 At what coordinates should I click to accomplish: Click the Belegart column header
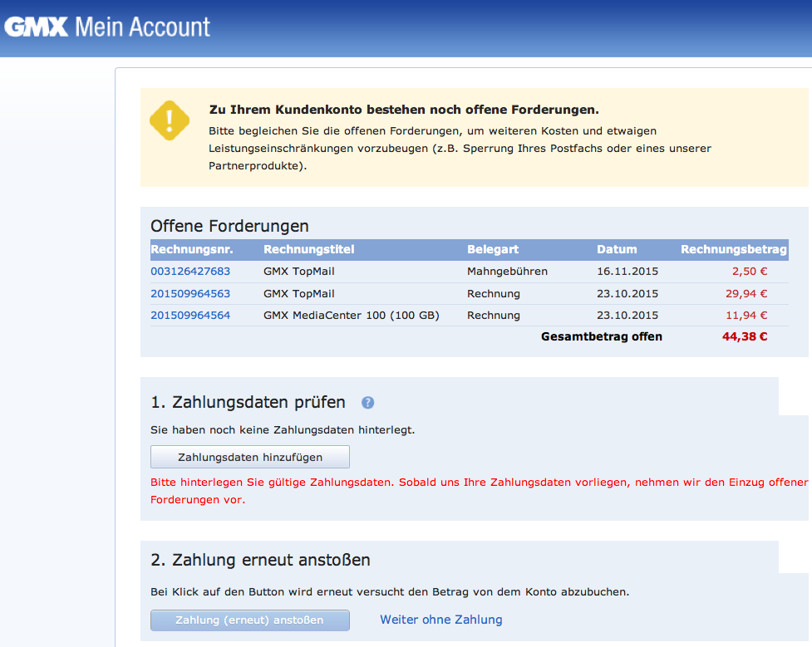[x=493, y=249]
